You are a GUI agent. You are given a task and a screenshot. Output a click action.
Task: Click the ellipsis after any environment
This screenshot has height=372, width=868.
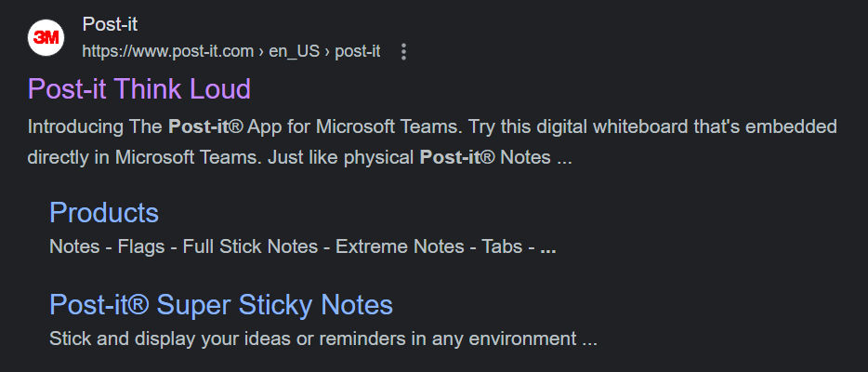[x=589, y=339]
